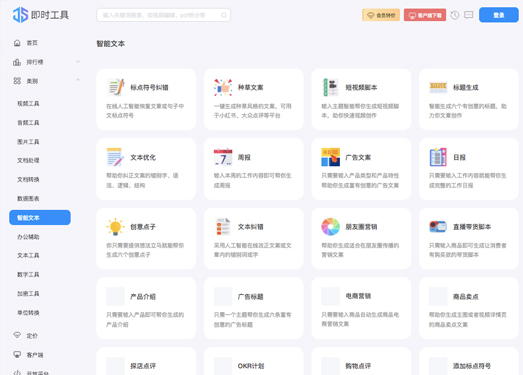Open 种草文案 thumbs-up icon
Screen dimensions: 523x375
tap(223, 87)
